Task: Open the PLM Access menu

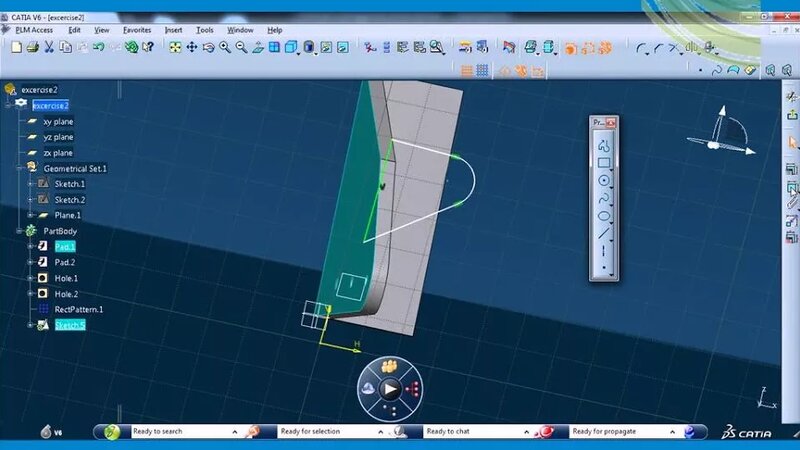Action: tap(34, 30)
